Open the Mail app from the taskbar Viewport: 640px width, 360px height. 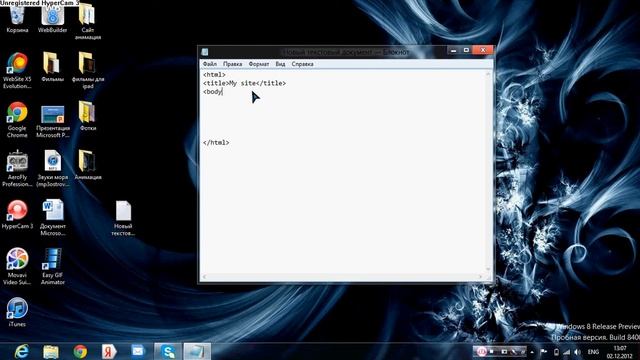[138, 351]
